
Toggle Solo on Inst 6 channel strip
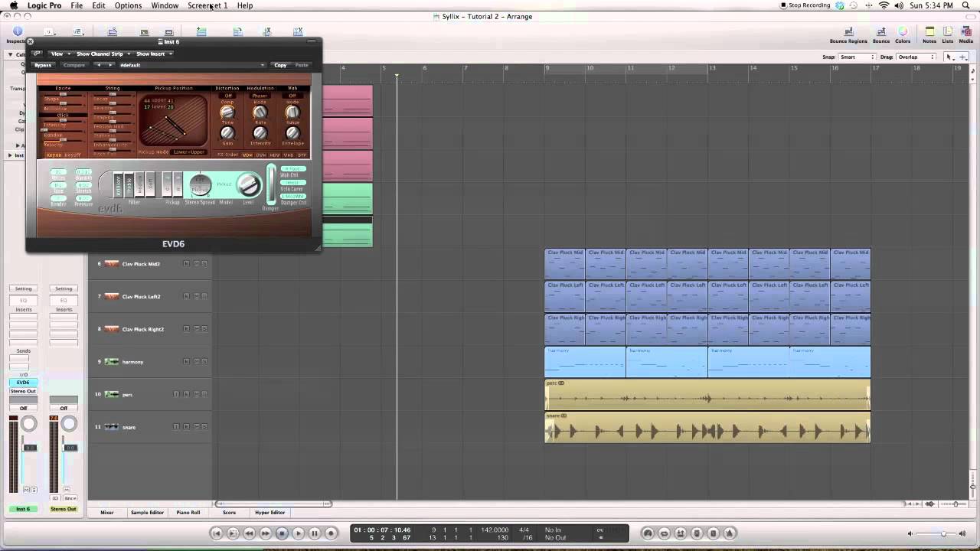coord(34,490)
